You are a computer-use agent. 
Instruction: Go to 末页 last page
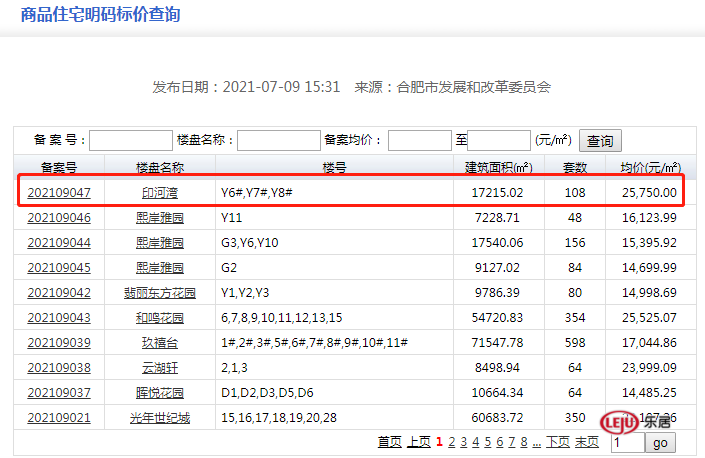587,442
